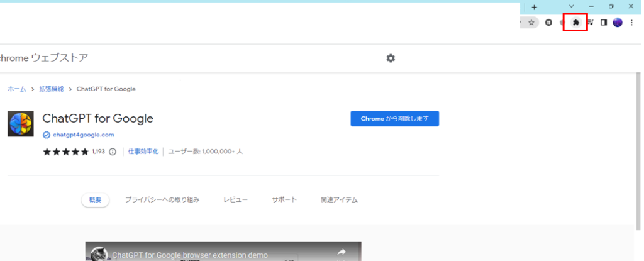The image size is (644, 261).
Task: Go to 拡張機能 breadcrumb
Action: click(52, 89)
